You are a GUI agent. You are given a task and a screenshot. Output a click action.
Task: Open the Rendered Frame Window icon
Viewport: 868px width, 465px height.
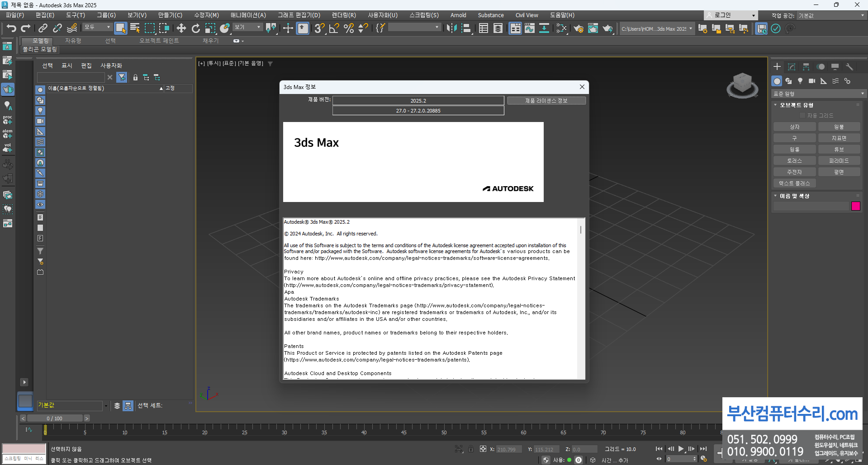pos(593,28)
